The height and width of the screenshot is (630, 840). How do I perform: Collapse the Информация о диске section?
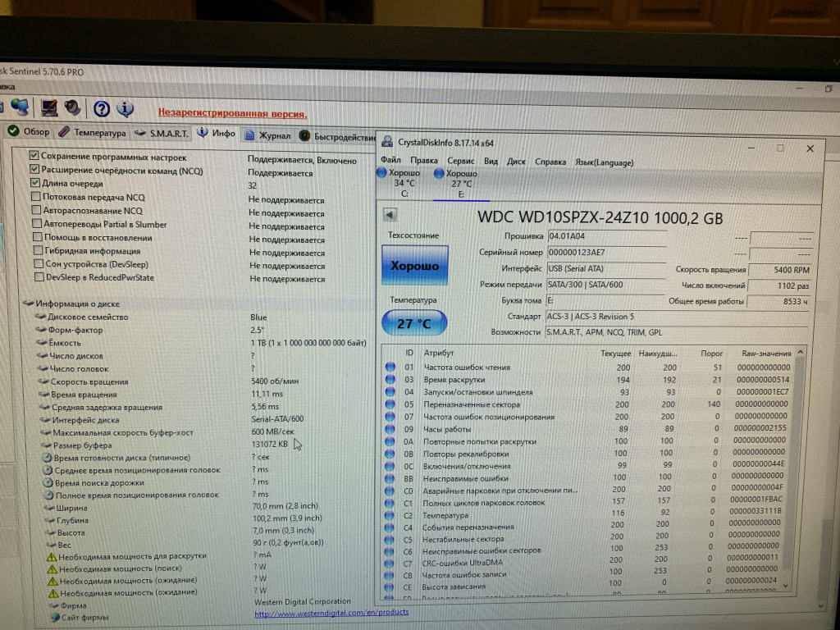pyautogui.click(x=29, y=304)
